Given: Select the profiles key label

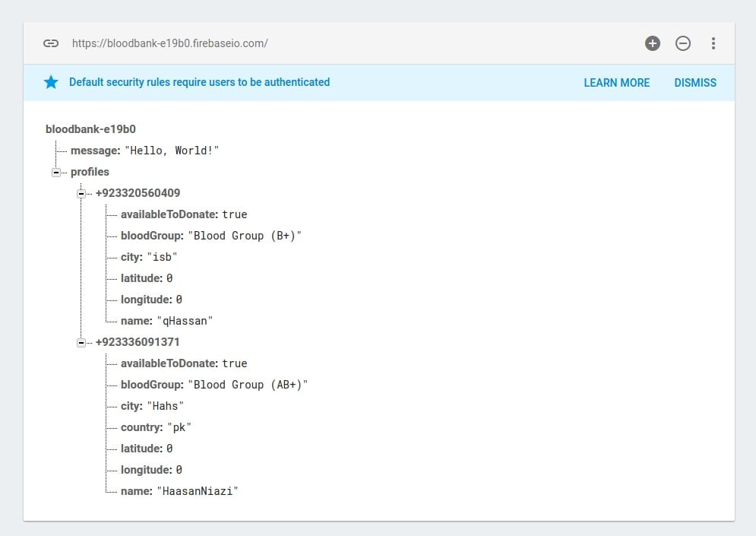Looking at the screenshot, I should [x=90, y=172].
